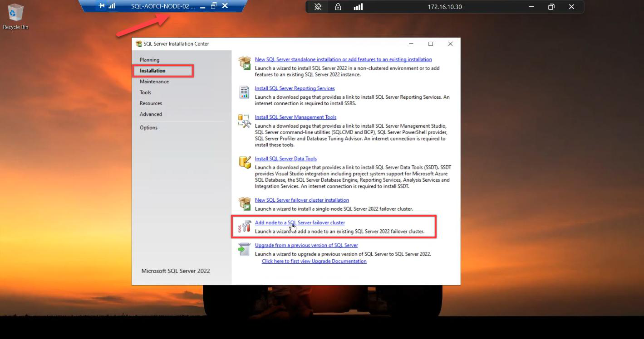This screenshot has height=339, width=644.
Task: Open the Install SQL Server Management Tools link
Action: tap(295, 117)
